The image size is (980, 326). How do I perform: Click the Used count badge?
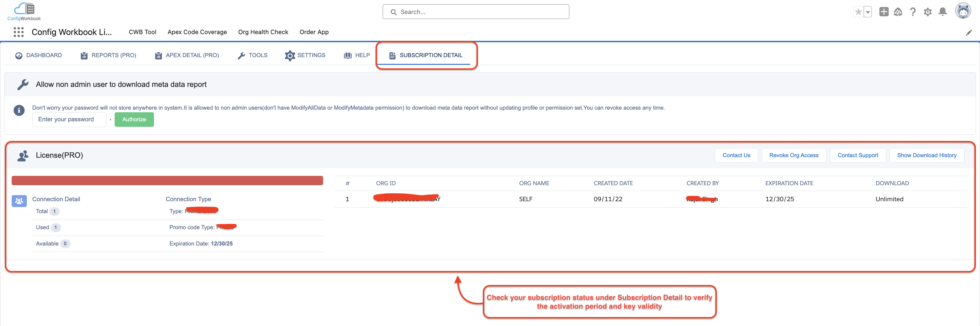(55, 227)
